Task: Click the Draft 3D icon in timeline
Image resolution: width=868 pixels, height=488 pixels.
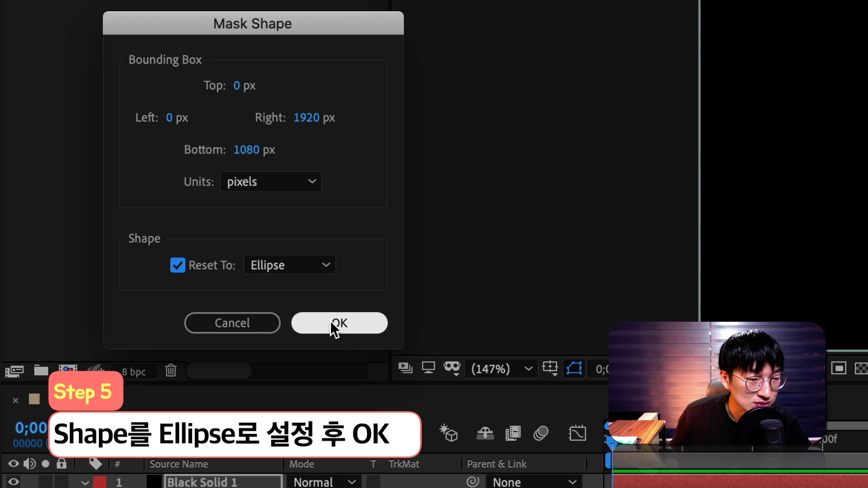Action: click(x=448, y=433)
